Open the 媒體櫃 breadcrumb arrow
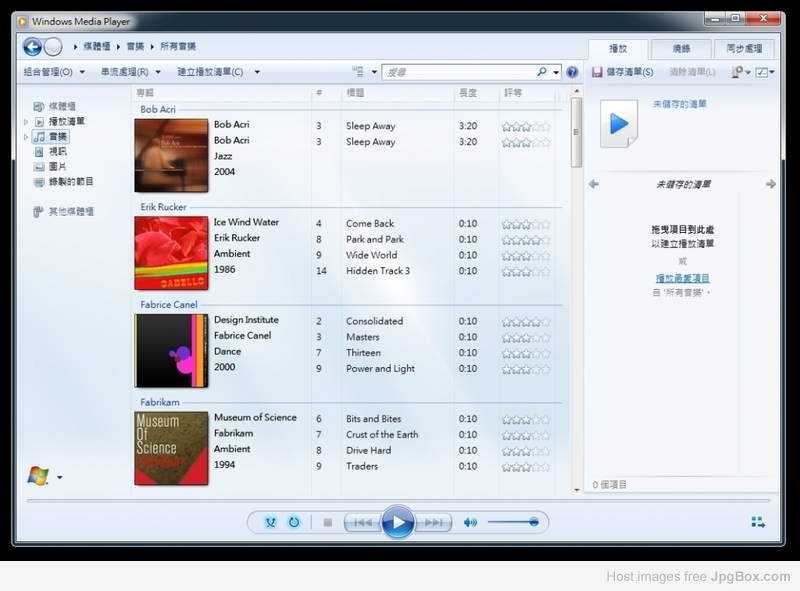Screen dimensions: 800x591 (x=118, y=47)
